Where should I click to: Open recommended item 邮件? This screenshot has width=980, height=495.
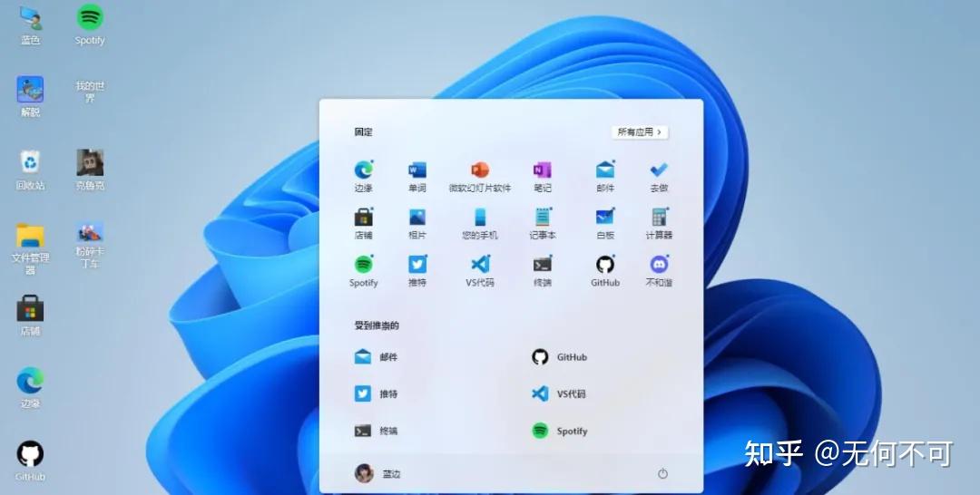click(x=376, y=357)
